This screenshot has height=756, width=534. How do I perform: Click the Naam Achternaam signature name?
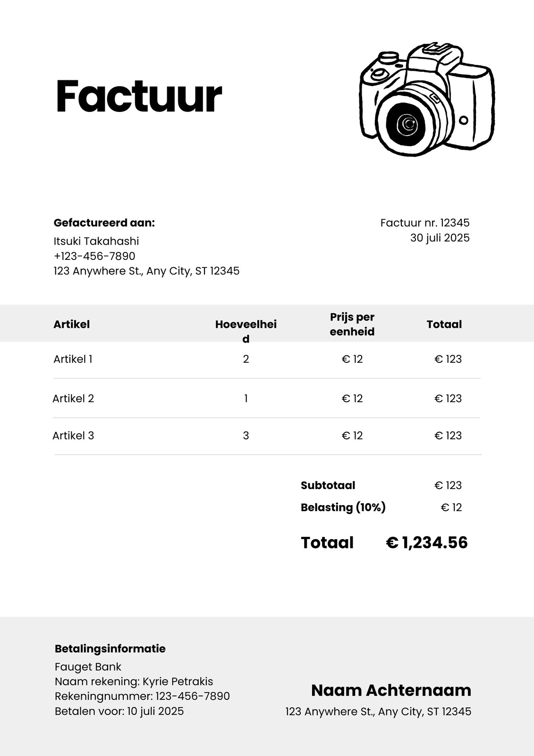tap(391, 690)
